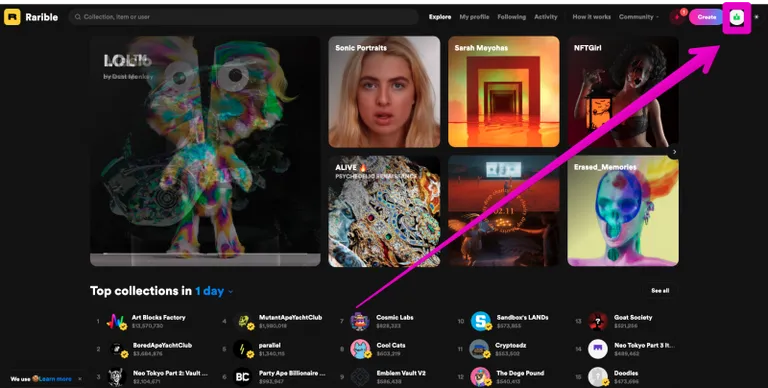Screen dimensions: 768x388
Task: Expand the Community menu dropdown
Action: coord(639,17)
